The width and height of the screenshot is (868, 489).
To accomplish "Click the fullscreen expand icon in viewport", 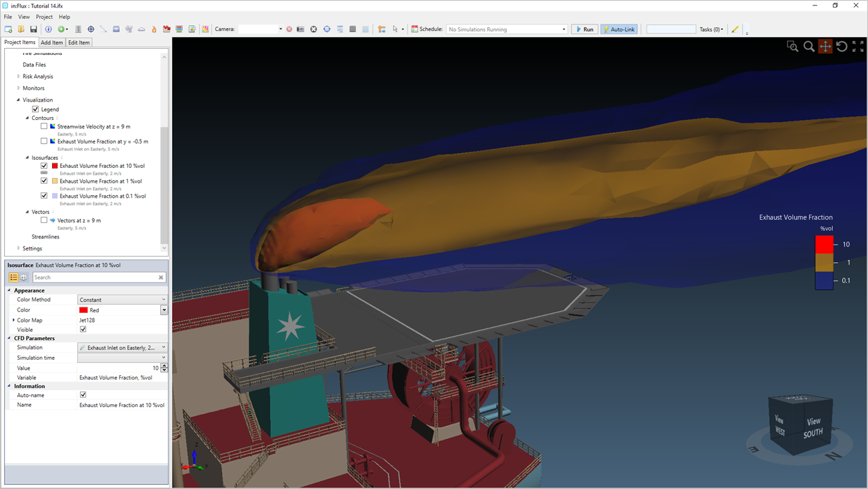I will (858, 47).
